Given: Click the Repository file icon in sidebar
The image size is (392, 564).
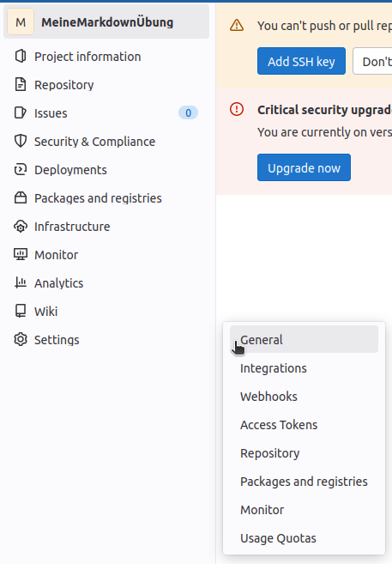Looking at the screenshot, I should click(x=21, y=85).
